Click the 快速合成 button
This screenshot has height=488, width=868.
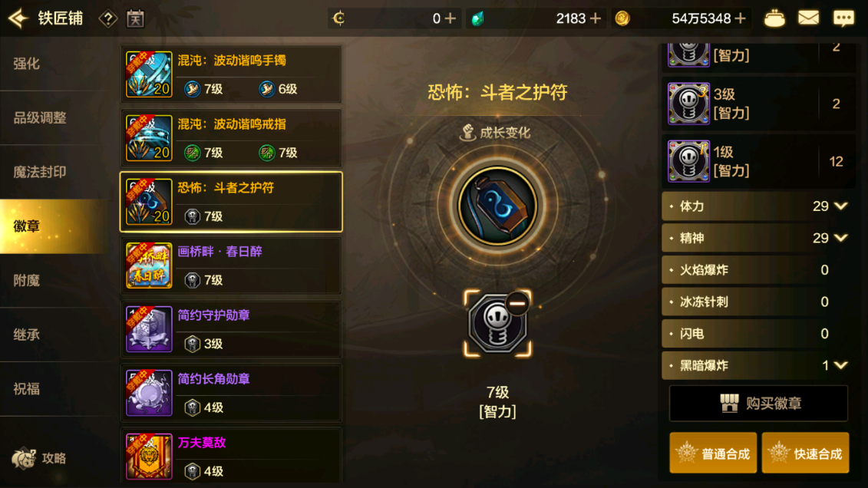[x=805, y=453]
